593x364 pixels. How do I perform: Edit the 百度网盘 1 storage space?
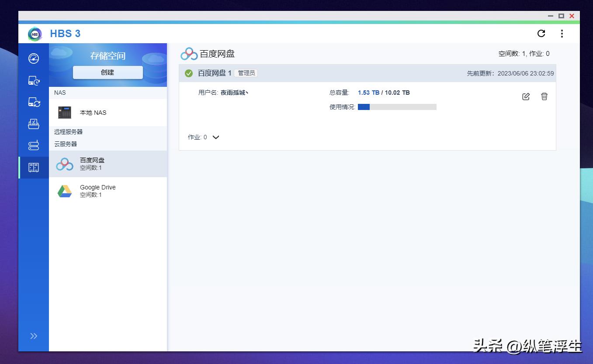pos(526,96)
